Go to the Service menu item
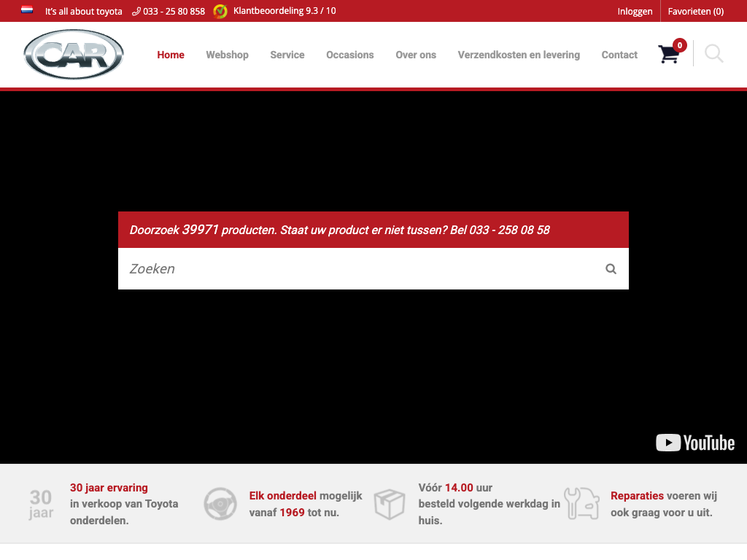The height and width of the screenshot is (560, 747). 287,55
